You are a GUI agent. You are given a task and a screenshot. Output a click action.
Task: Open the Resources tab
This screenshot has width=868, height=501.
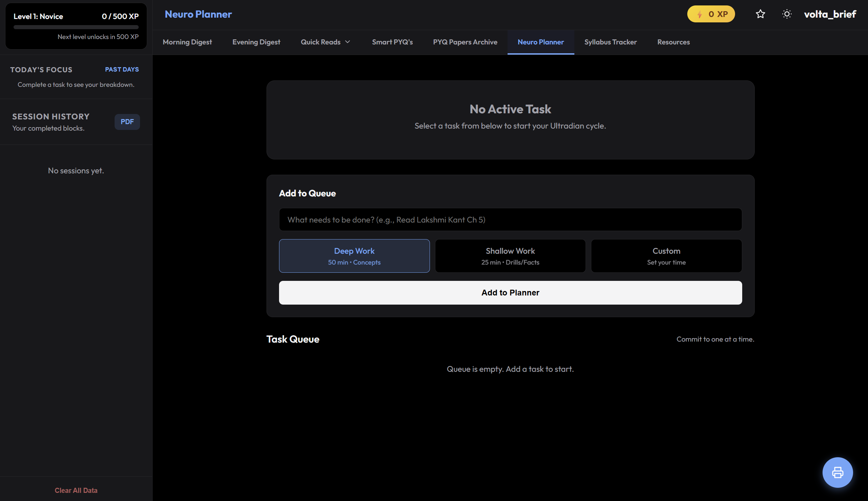tap(673, 42)
